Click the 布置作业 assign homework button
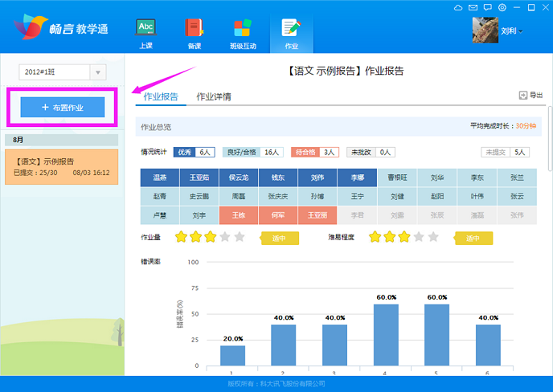Viewport: 553px width, 392px height. [62, 107]
